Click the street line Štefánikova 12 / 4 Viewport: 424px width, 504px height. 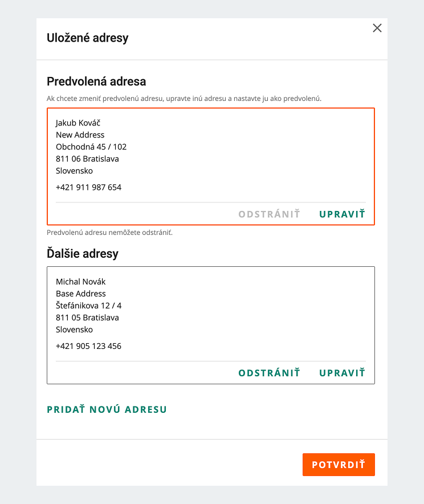88,306
